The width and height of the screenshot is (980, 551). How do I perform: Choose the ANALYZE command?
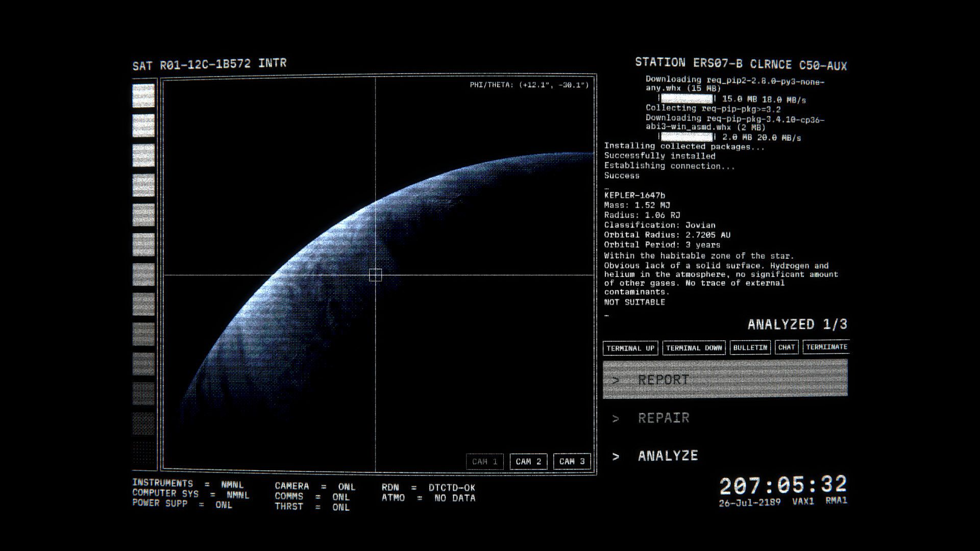(668, 456)
